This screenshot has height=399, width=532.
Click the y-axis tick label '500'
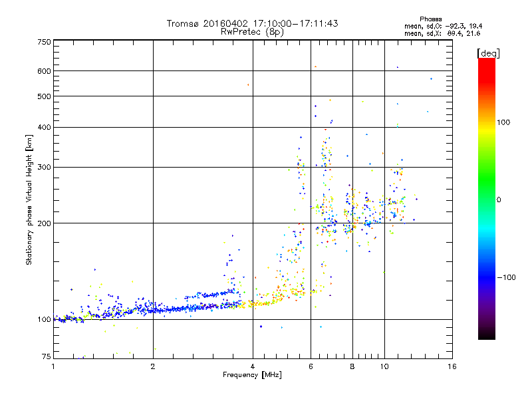coord(44,96)
